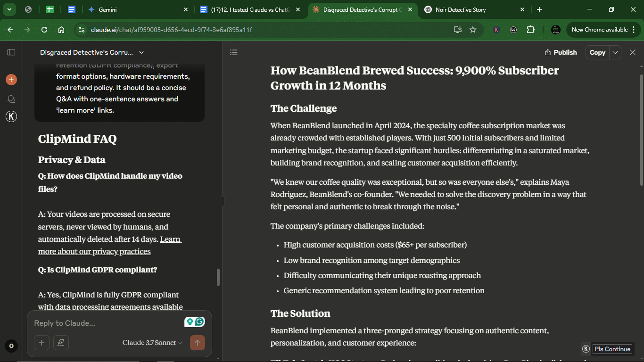Click the artifact panel scrollbar thumb

click(x=641, y=130)
